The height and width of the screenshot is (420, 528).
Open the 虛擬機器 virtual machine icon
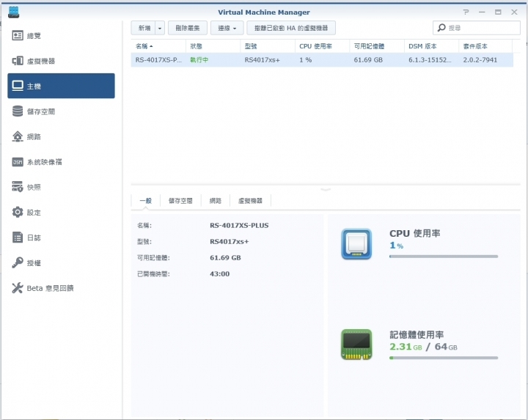point(18,61)
